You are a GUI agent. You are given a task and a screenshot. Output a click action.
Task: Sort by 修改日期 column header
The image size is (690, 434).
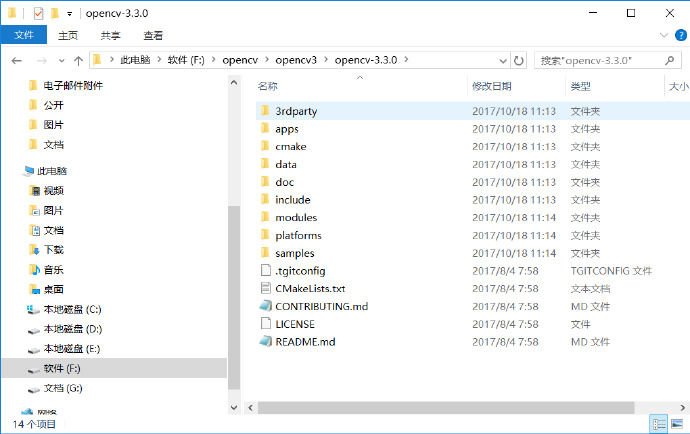pyautogui.click(x=492, y=86)
